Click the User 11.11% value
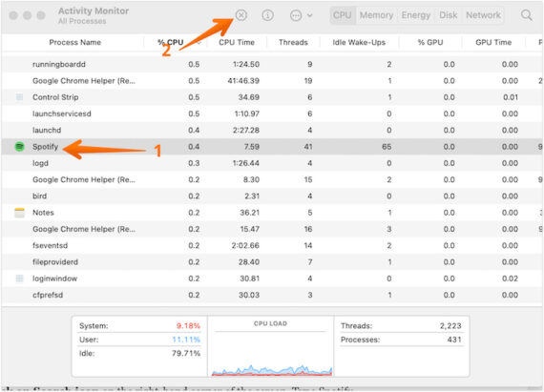 (186, 340)
